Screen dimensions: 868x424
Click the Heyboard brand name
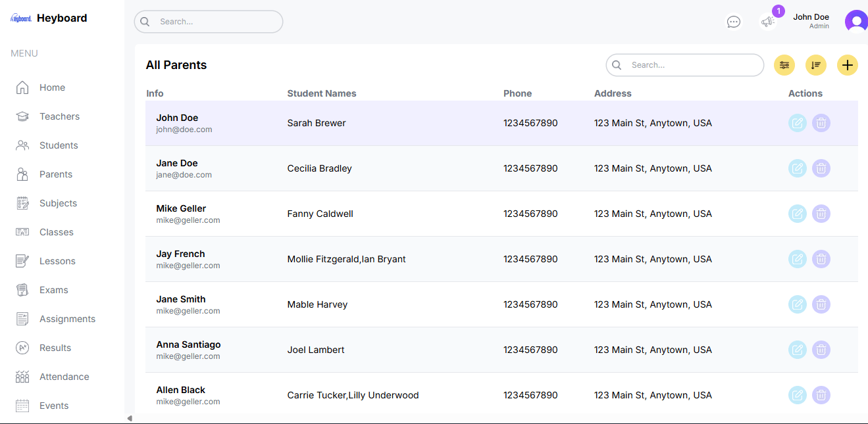click(62, 18)
